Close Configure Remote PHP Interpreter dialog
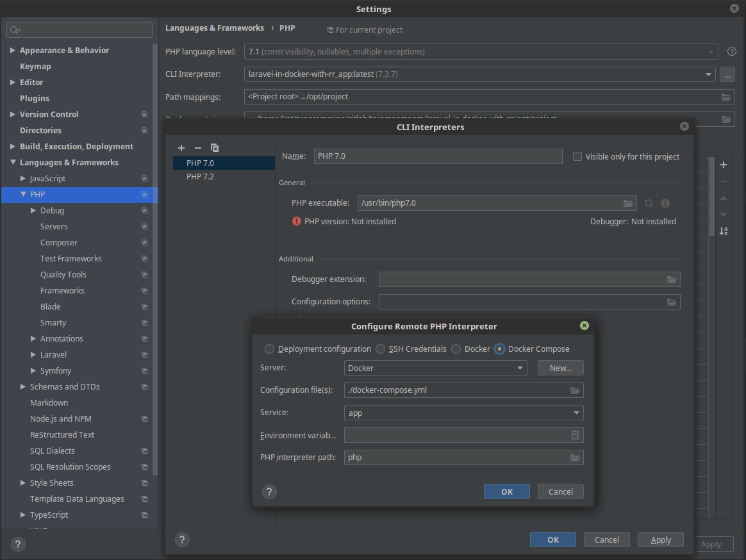Viewport: 746px width, 560px height. (584, 325)
